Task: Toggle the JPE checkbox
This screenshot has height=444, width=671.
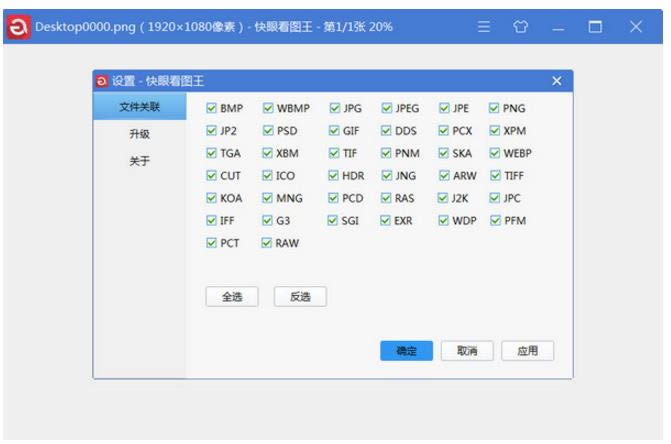Action: click(444, 108)
